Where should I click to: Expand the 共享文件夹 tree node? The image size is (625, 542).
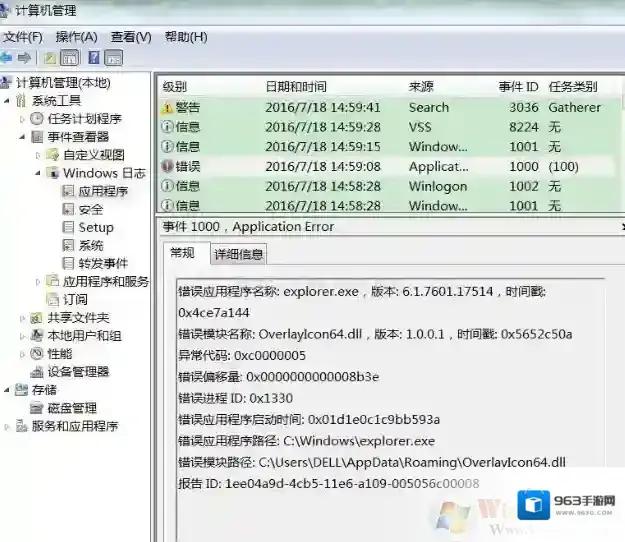[x=23, y=317]
